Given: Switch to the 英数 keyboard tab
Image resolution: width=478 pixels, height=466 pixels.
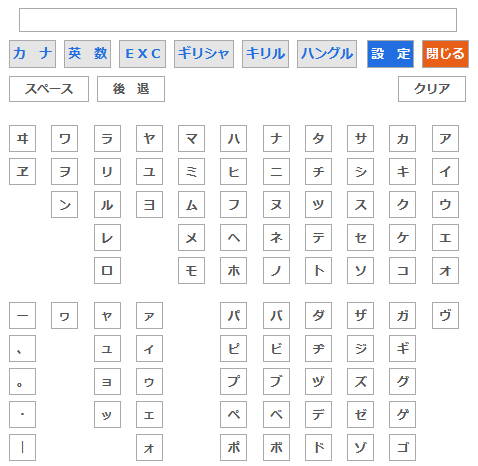Looking at the screenshot, I should click(x=87, y=54).
